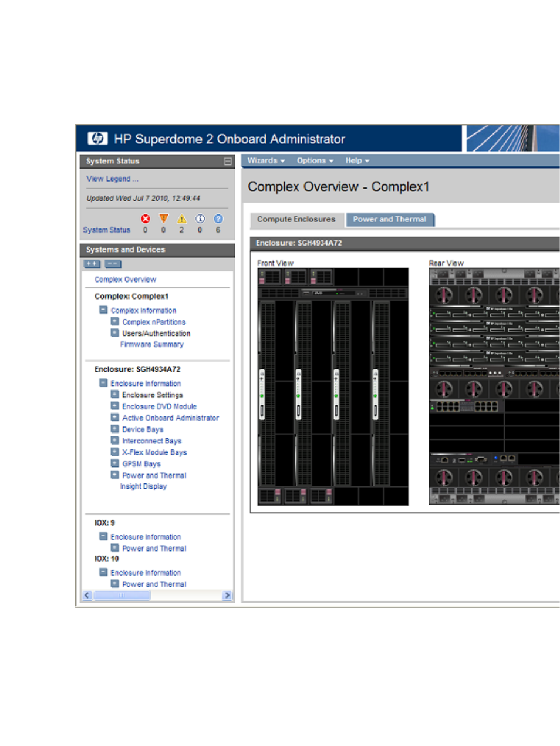Open the View Legend link
The image size is (560, 746).
click(x=112, y=179)
